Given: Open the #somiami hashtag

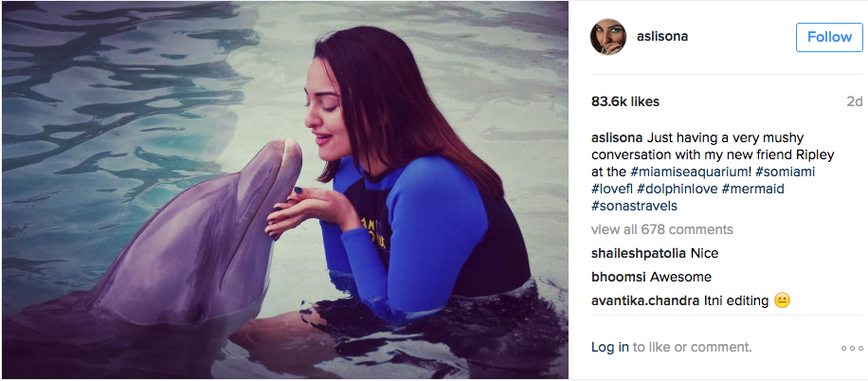Looking at the screenshot, I should pos(783,172).
